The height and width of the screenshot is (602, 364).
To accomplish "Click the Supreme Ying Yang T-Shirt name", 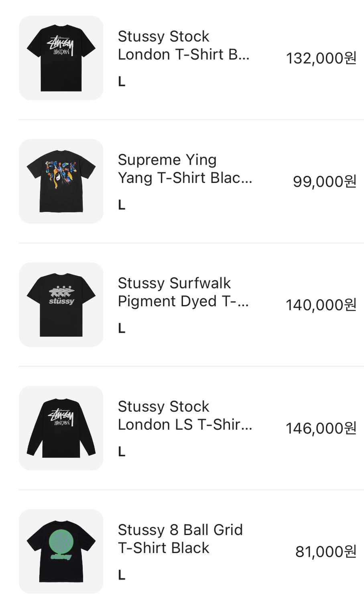I will [185, 169].
